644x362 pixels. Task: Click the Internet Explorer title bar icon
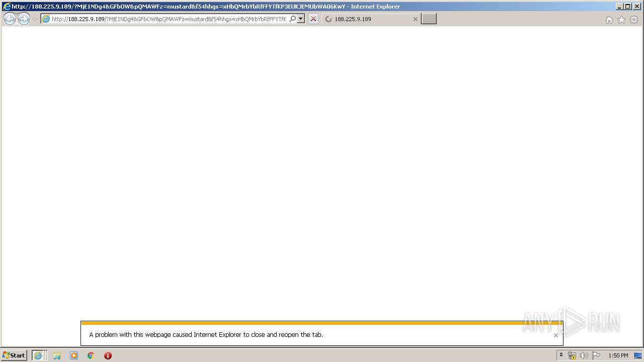7,7
